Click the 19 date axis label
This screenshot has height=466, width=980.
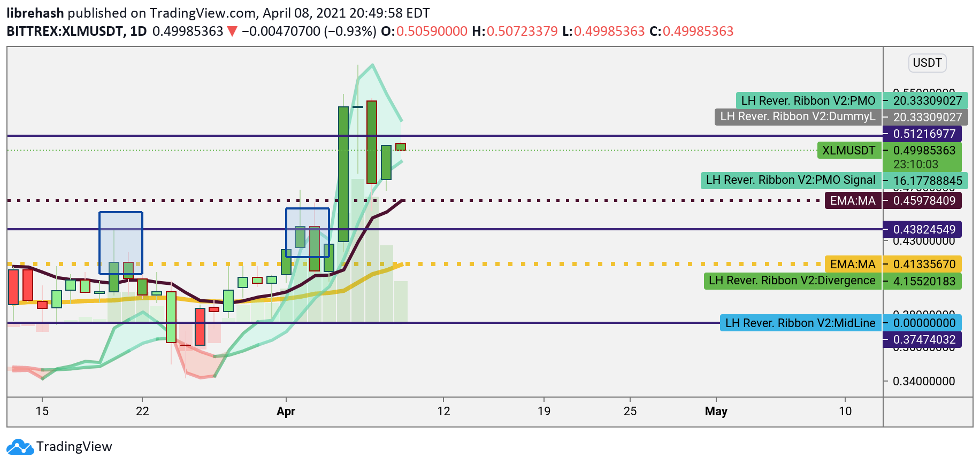click(544, 411)
